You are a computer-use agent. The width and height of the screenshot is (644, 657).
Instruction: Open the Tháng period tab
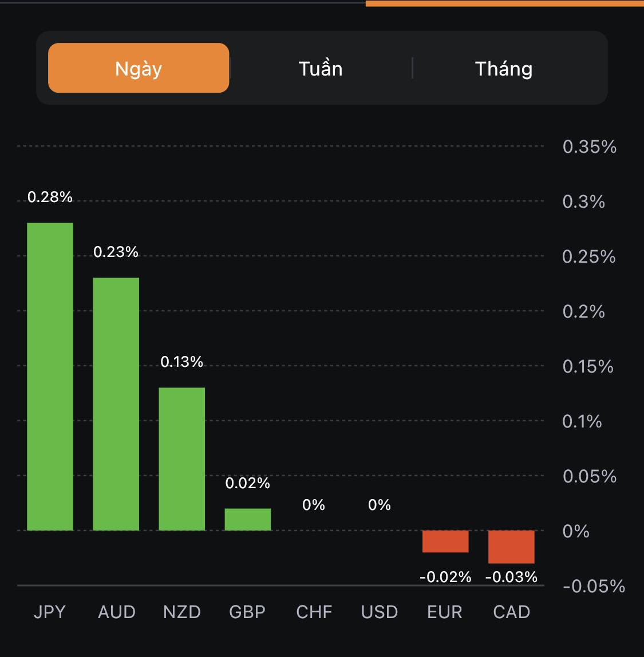click(x=504, y=69)
